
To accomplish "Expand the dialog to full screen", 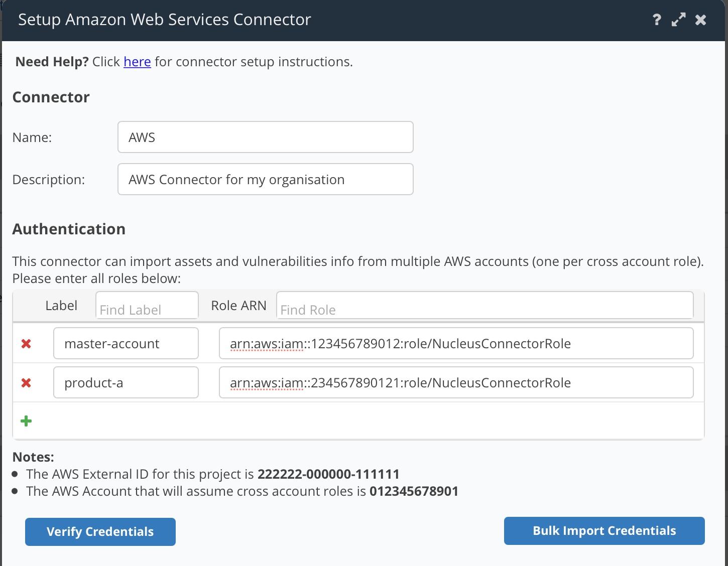I will coord(678,20).
